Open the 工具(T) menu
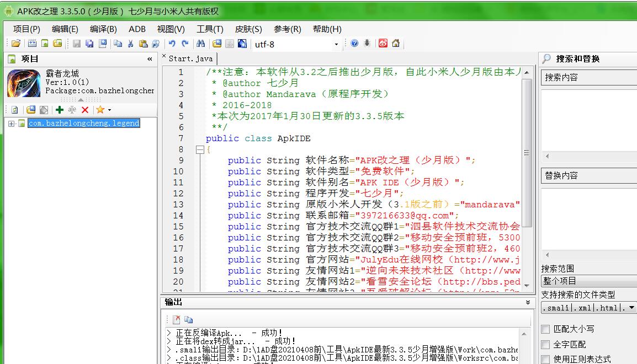Image resolution: width=637 pixels, height=364 pixels. pyautogui.click(x=210, y=29)
